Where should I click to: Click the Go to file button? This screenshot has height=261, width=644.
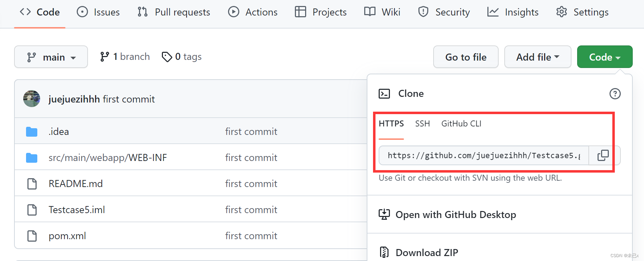point(466,57)
